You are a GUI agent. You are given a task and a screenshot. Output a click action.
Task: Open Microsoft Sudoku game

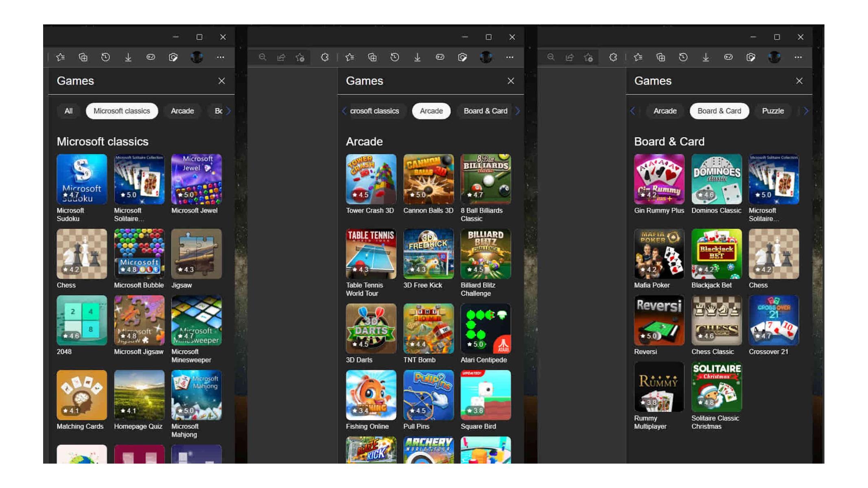click(x=82, y=179)
